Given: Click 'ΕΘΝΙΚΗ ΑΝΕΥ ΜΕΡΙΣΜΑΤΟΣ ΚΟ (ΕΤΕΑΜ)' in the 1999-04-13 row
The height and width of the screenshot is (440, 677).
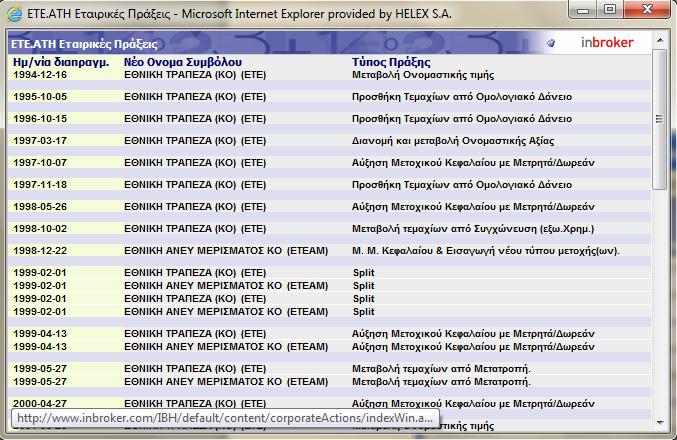Looking at the screenshot, I should click(226, 347).
